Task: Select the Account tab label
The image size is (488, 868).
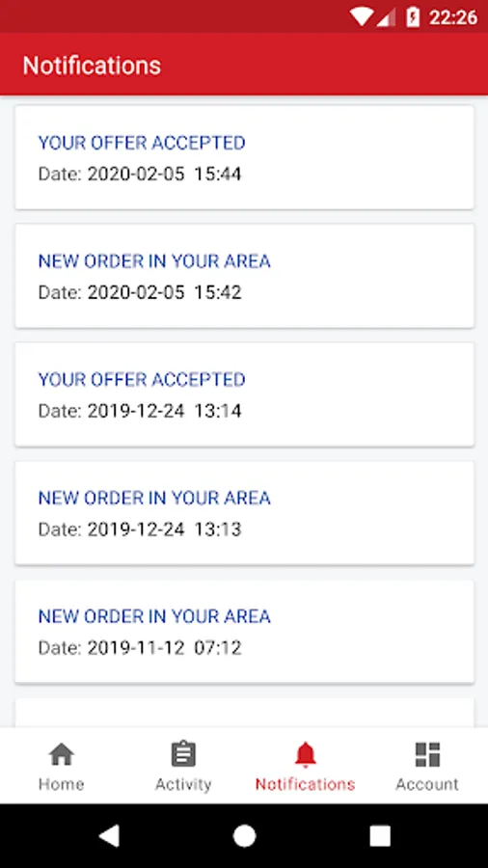Action: point(427,784)
